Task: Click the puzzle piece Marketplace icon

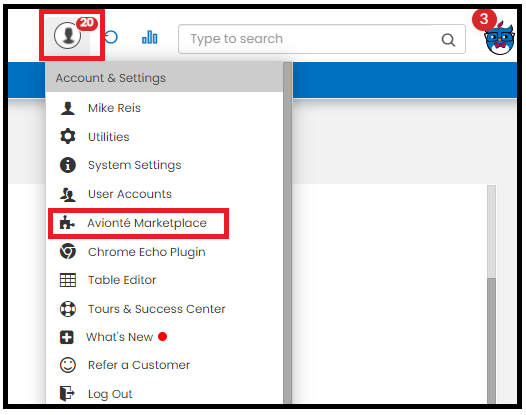Action: 67,222
